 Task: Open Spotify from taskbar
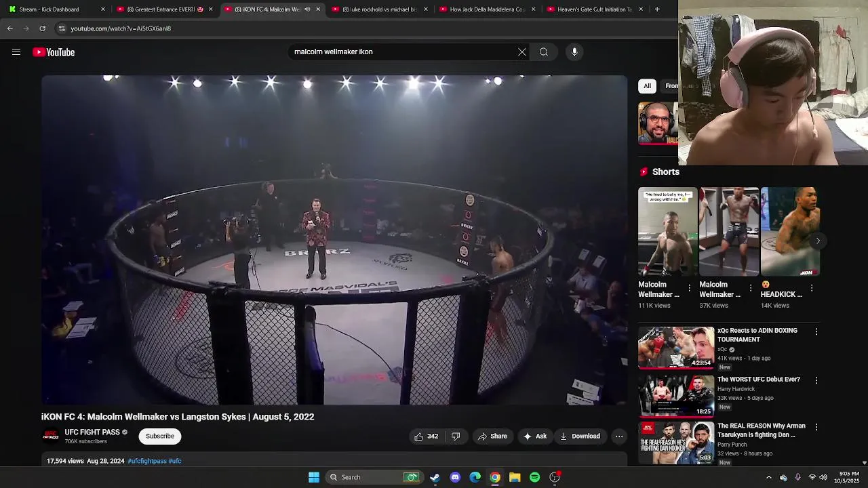534,477
